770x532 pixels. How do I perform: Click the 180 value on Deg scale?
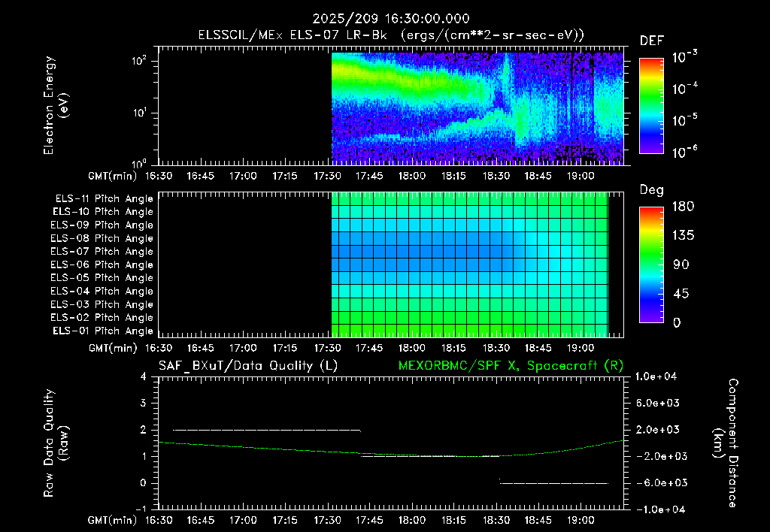(x=683, y=207)
